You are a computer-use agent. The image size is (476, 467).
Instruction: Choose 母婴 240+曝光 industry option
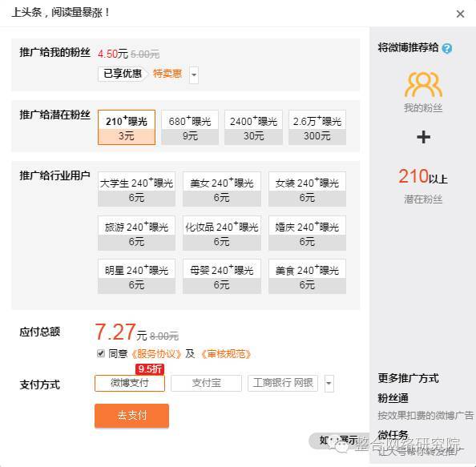point(222,276)
